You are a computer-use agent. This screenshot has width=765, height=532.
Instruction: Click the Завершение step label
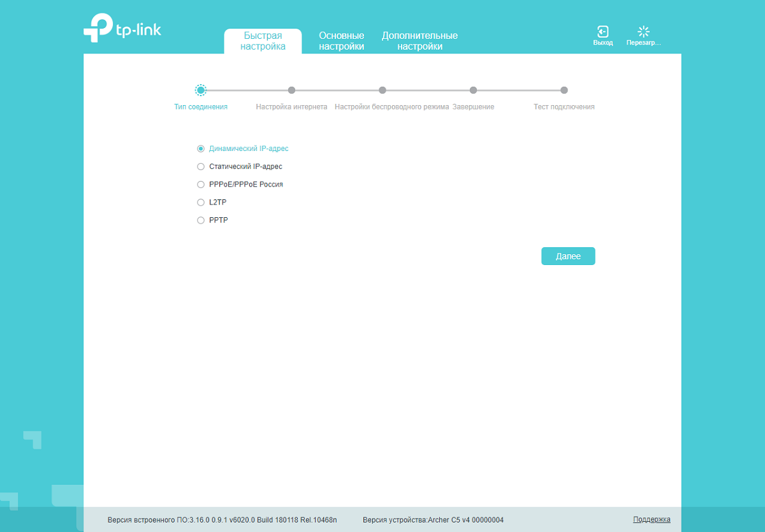point(473,107)
